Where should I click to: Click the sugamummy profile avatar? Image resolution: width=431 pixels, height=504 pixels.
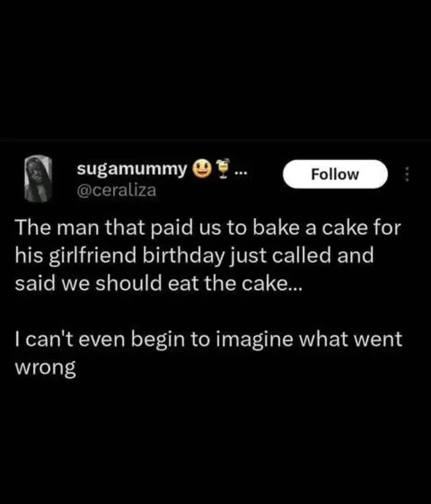[x=38, y=179]
